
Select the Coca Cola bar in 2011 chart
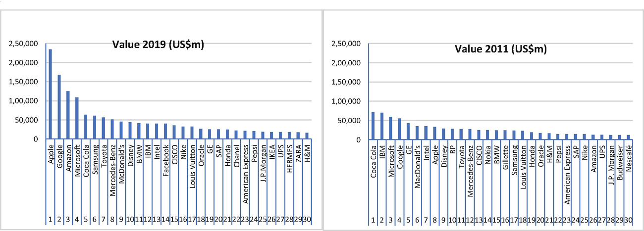pos(373,126)
